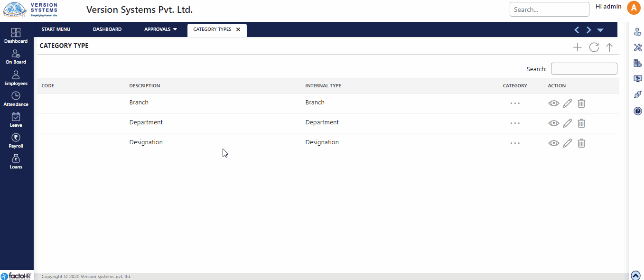This screenshot has height=280, width=644.
Task: Refresh the Category Type list
Action: [x=594, y=47]
